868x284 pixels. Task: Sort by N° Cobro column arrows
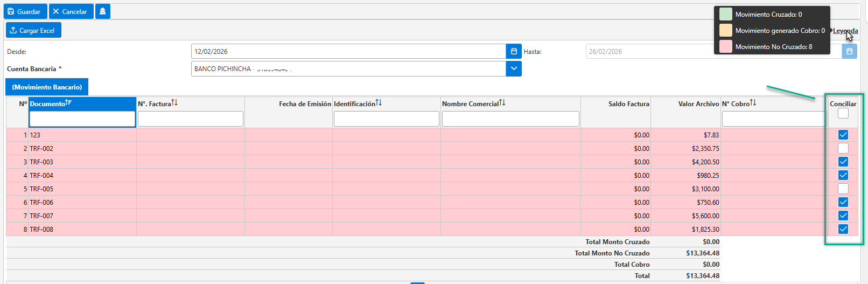coord(753,103)
